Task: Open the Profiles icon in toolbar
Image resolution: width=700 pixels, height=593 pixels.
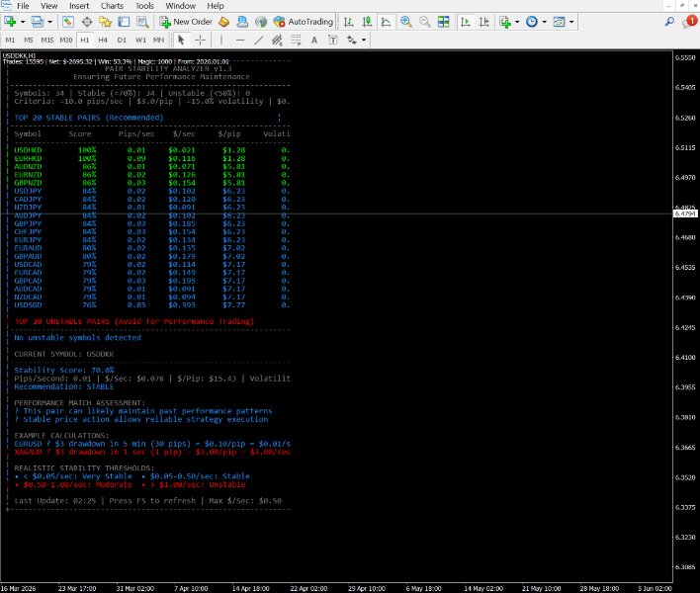Action: (x=37, y=22)
